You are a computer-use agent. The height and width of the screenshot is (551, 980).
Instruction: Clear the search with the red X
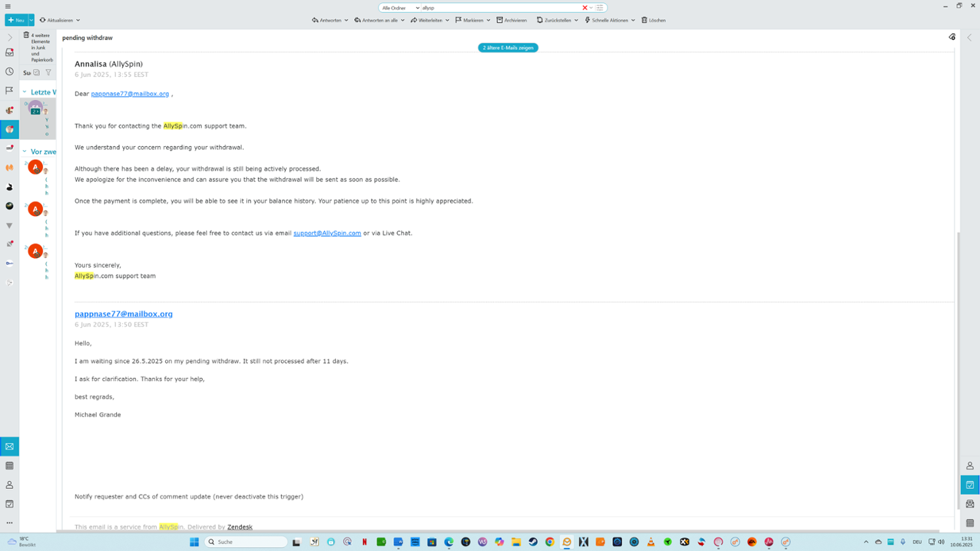click(584, 8)
